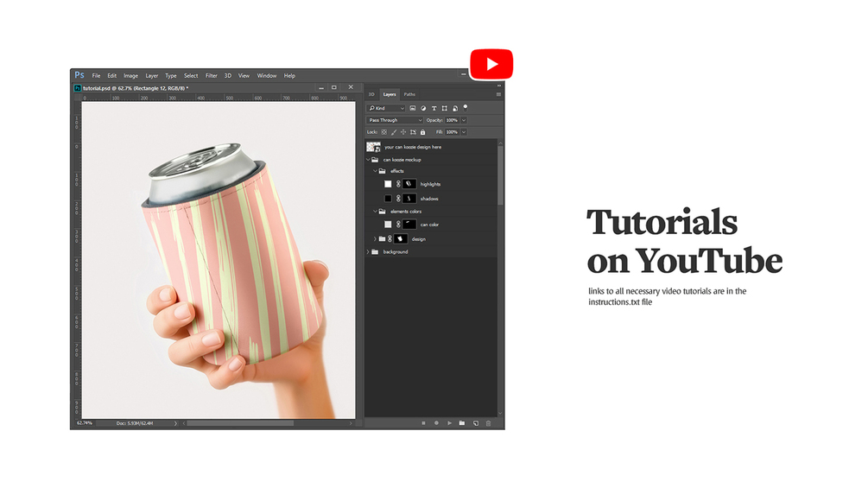Click the folder icon of effects group
Screen dimensions: 868x488
coord(383,172)
